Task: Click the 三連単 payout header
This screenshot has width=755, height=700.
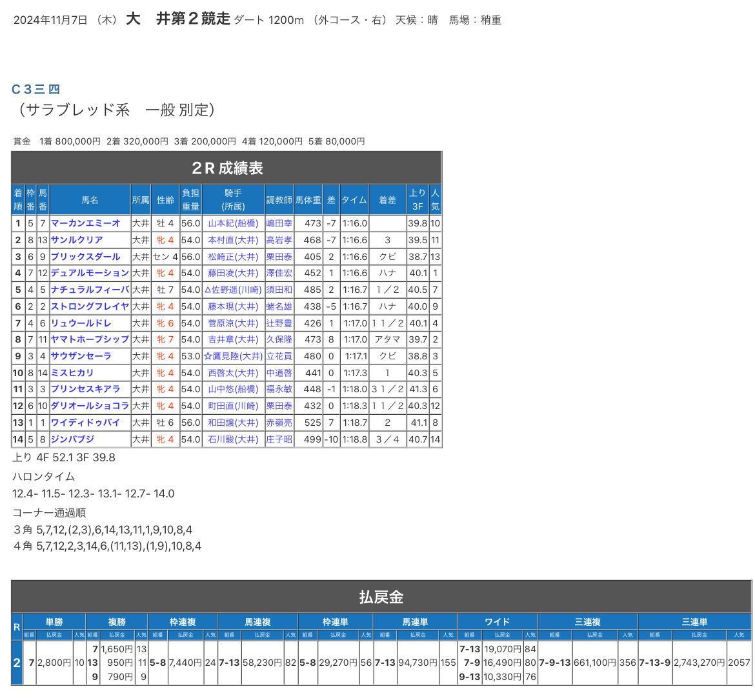Action: click(x=694, y=622)
